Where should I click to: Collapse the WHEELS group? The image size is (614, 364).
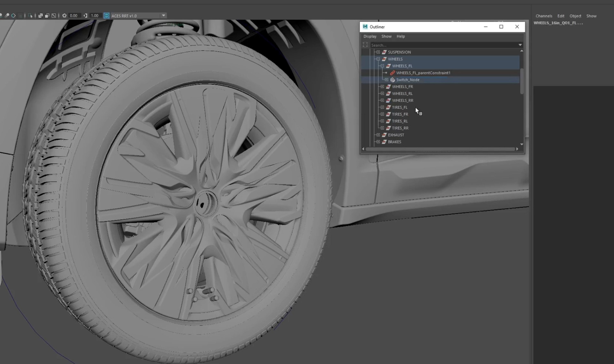pos(378,59)
